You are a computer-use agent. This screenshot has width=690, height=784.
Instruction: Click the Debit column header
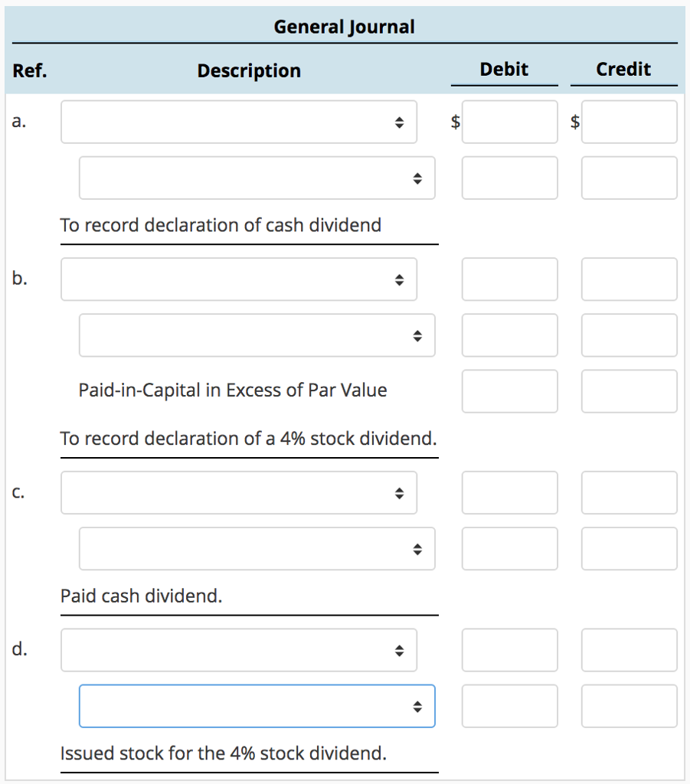[x=504, y=69]
